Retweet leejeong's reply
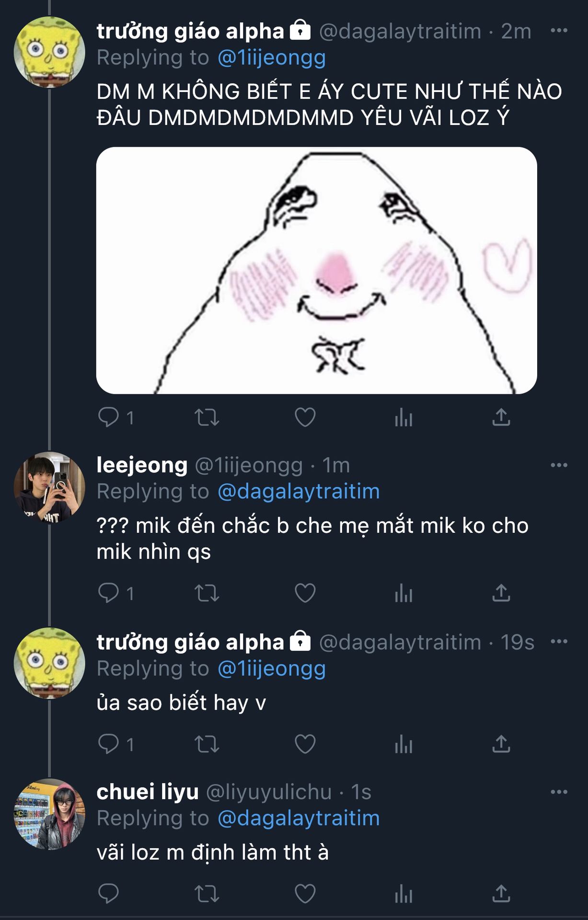588x920 pixels. pyautogui.click(x=207, y=594)
